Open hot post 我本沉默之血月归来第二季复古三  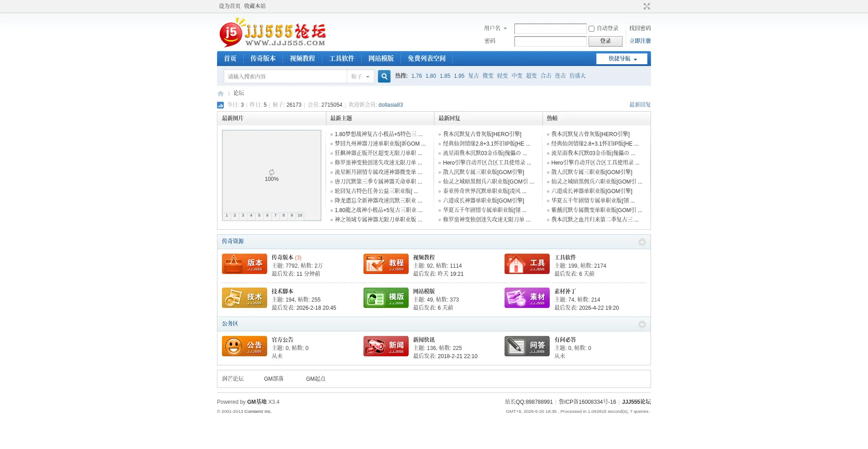point(595,220)
